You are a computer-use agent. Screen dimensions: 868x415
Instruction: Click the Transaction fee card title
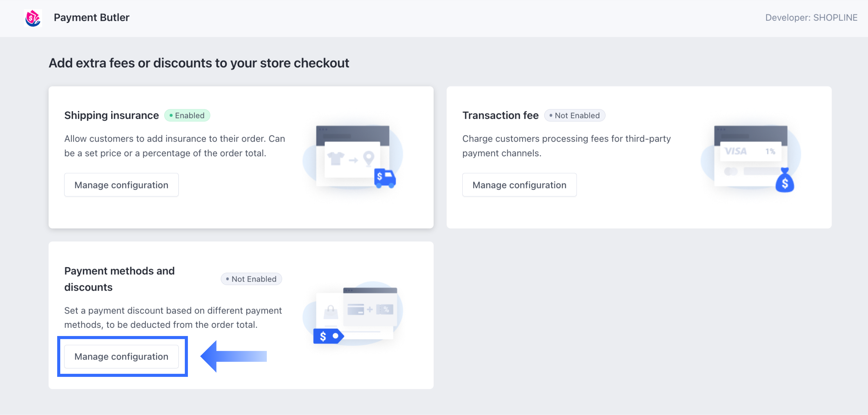pyautogui.click(x=500, y=115)
